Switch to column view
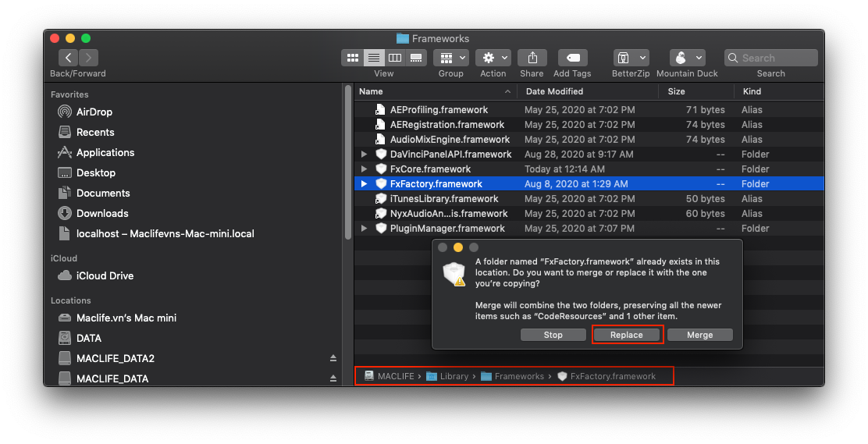 (x=395, y=58)
